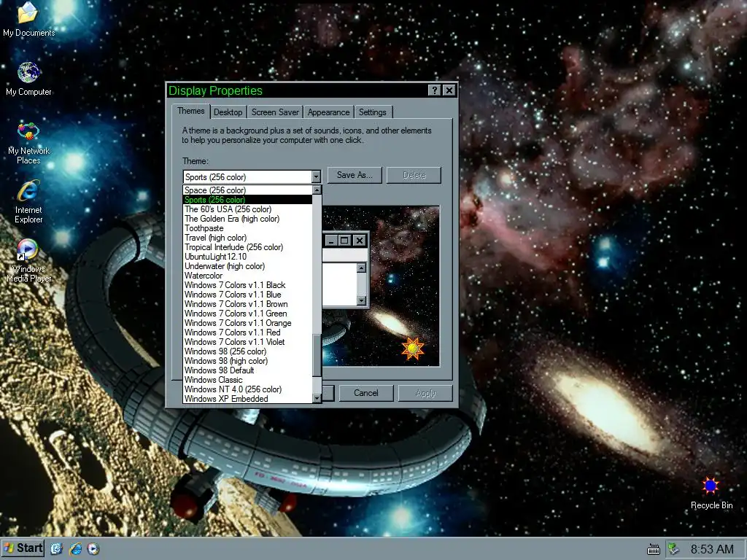Open the Start menu

tap(23, 548)
